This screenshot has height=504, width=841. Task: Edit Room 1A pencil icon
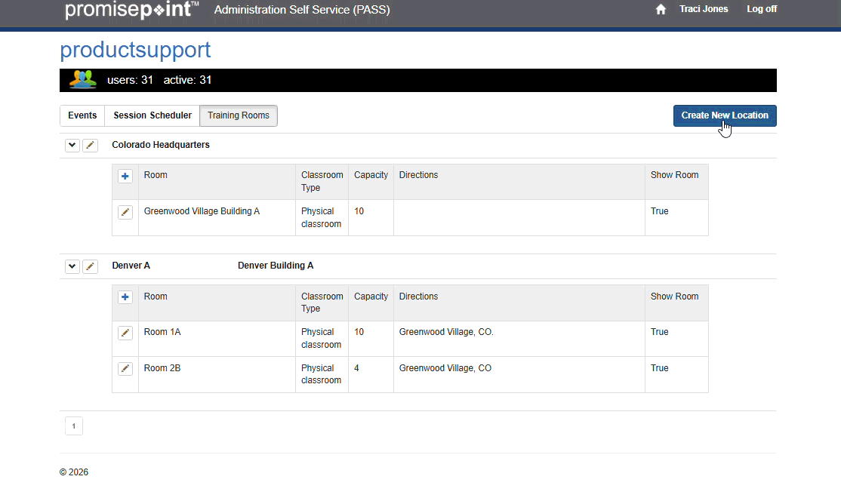point(125,333)
